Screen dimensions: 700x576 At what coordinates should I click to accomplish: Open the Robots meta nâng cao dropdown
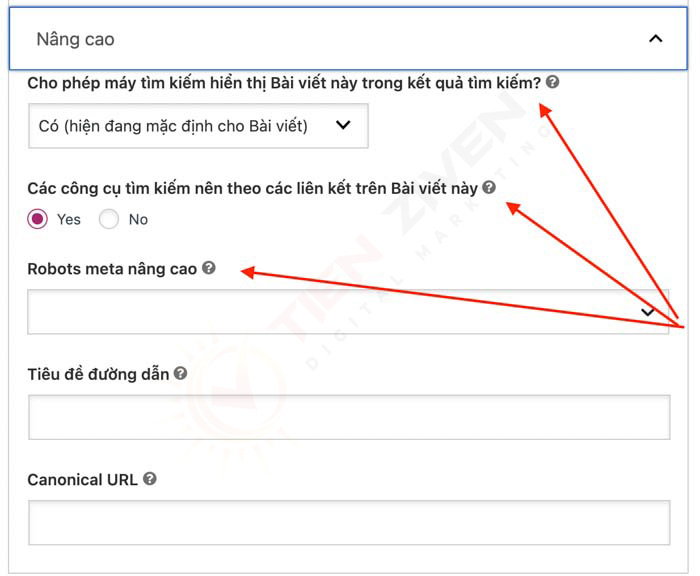click(x=348, y=312)
